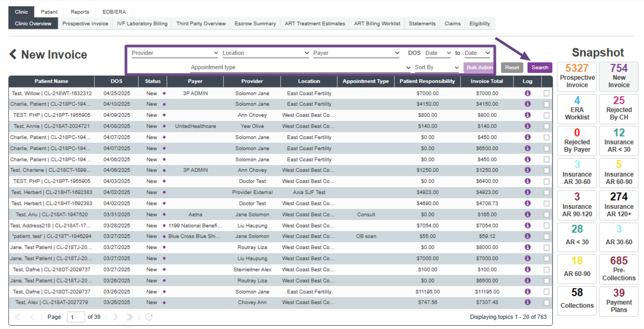Select checkbox for Willow Test invoice row

[546, 93]
